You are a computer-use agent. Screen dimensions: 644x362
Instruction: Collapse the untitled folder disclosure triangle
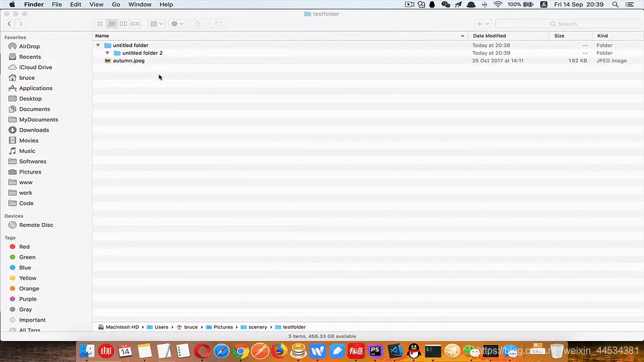coord(98,45)
